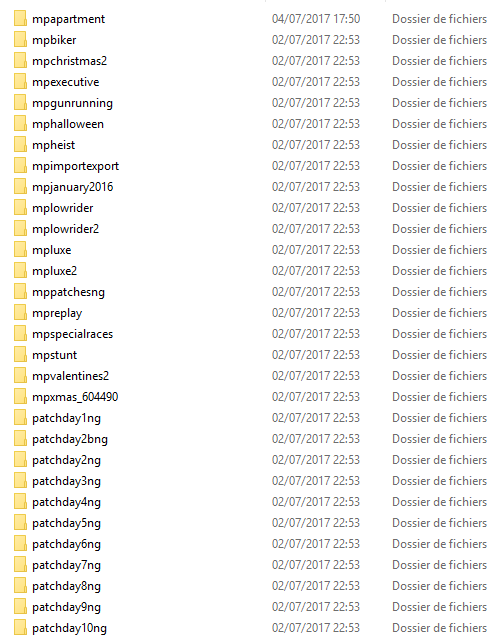Select the mpgunrunning folder icon

pos(20,103)
